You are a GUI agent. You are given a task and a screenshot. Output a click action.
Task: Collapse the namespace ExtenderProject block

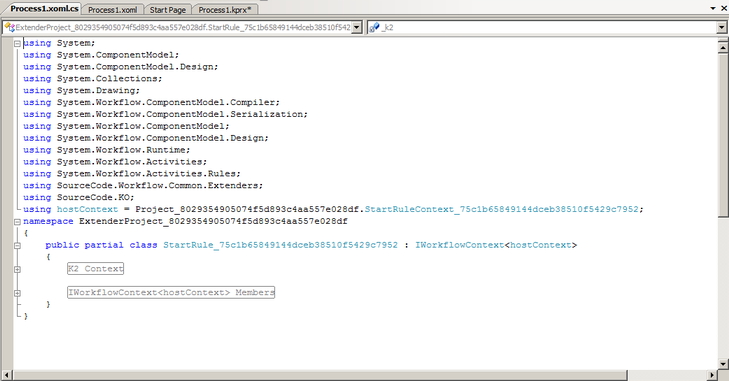17,222
